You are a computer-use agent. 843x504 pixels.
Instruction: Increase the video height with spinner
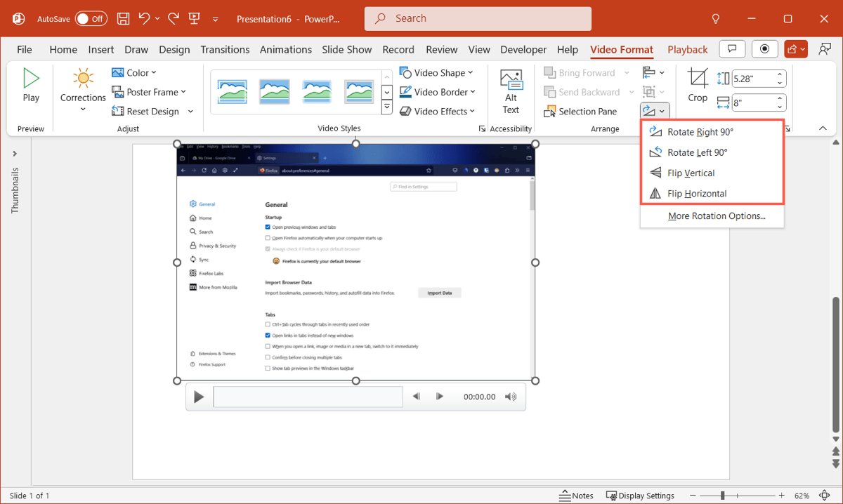pyautogui.click(x=780, y=75)
